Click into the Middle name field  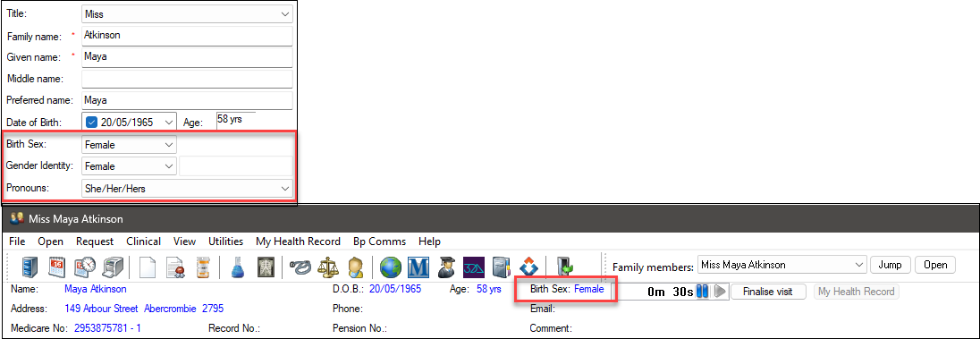(x=188, y=79)
